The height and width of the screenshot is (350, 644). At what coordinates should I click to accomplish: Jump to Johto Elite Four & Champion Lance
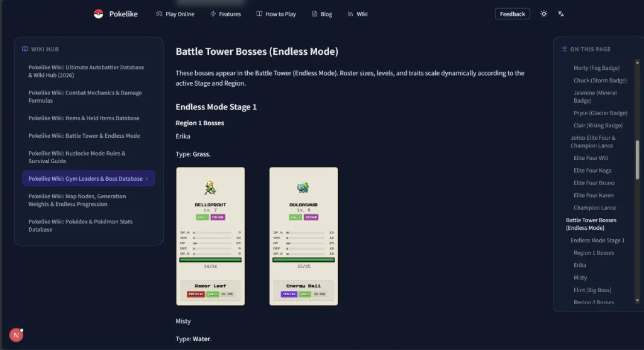593,142
